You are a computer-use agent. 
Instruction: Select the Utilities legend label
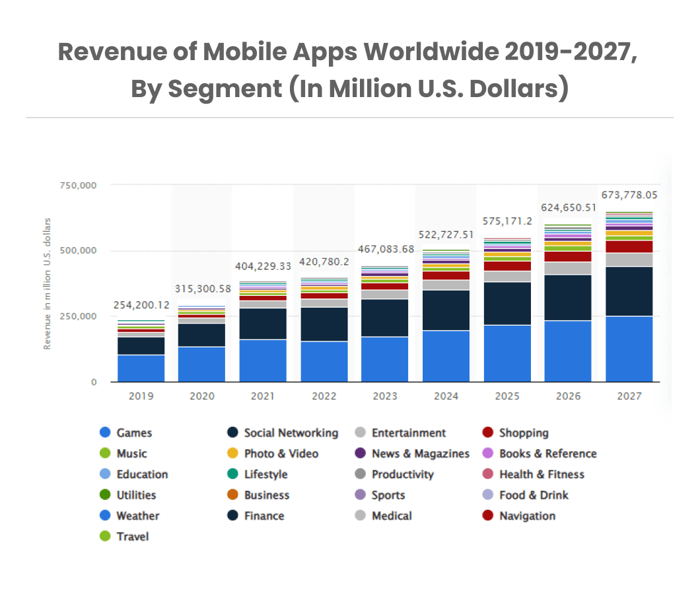[136, 495]
